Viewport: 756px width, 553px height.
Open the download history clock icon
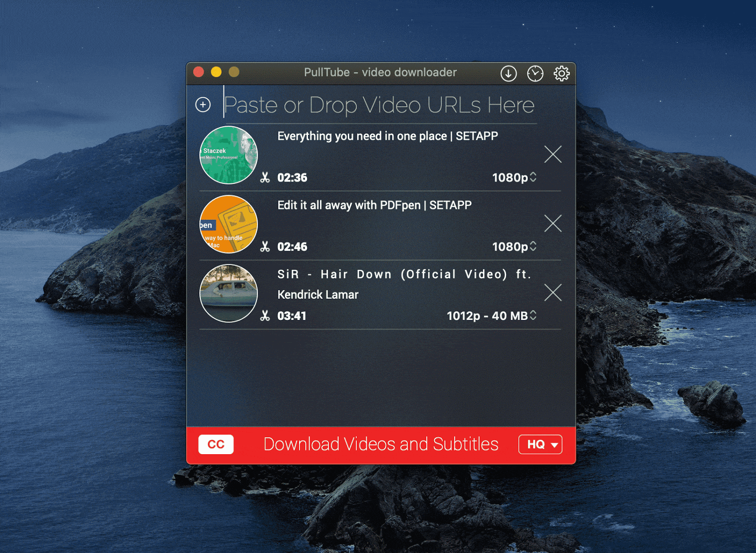click(535, 73)
